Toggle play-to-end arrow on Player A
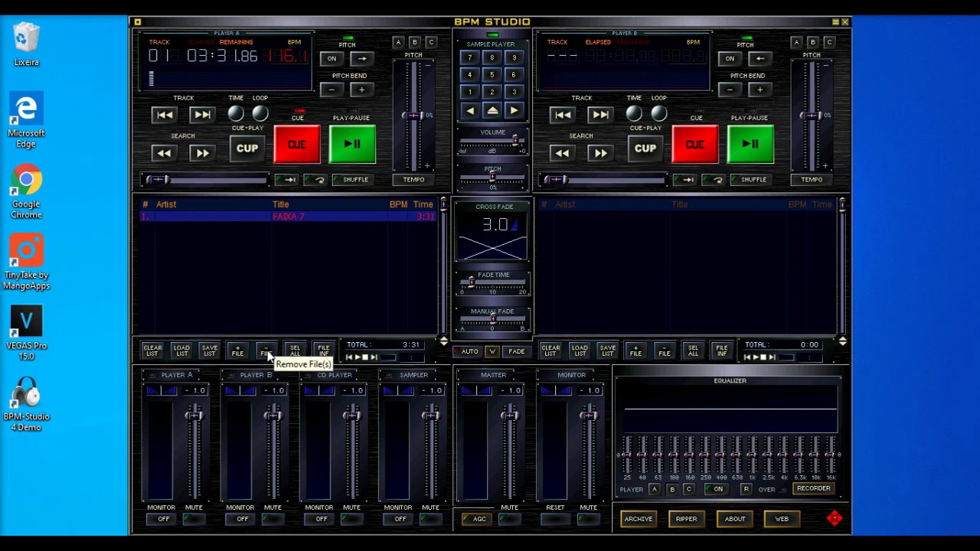The width and height of the screenshot is (980, 551). pyautogui.click(x=285, y=180)
